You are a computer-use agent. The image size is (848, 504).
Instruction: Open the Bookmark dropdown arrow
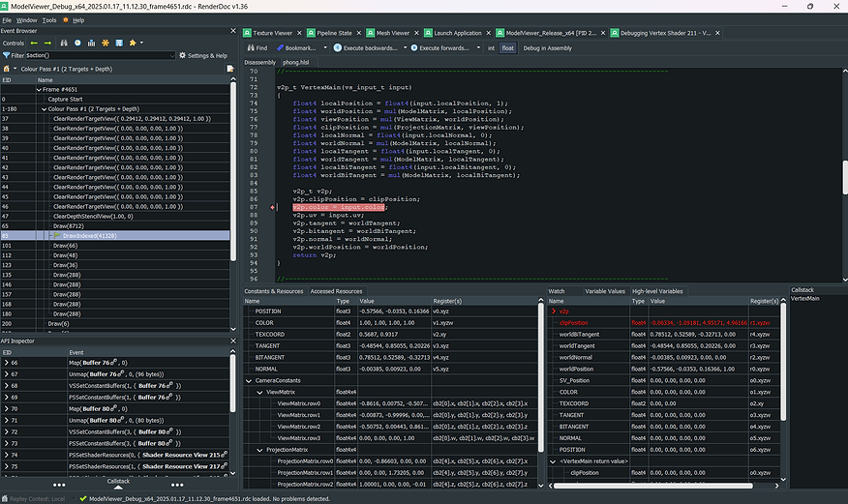tap(325, 47)
